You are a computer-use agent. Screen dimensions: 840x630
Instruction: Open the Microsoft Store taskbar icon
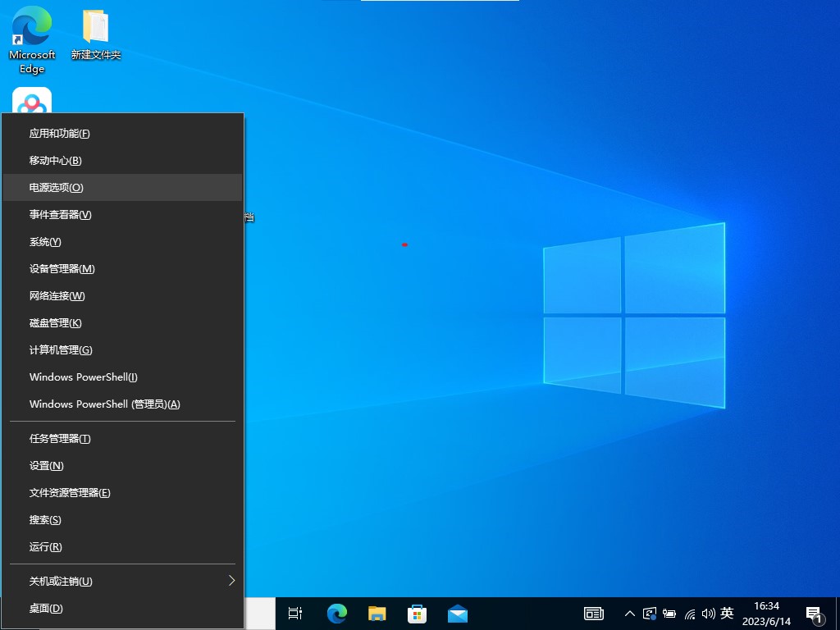418,613
